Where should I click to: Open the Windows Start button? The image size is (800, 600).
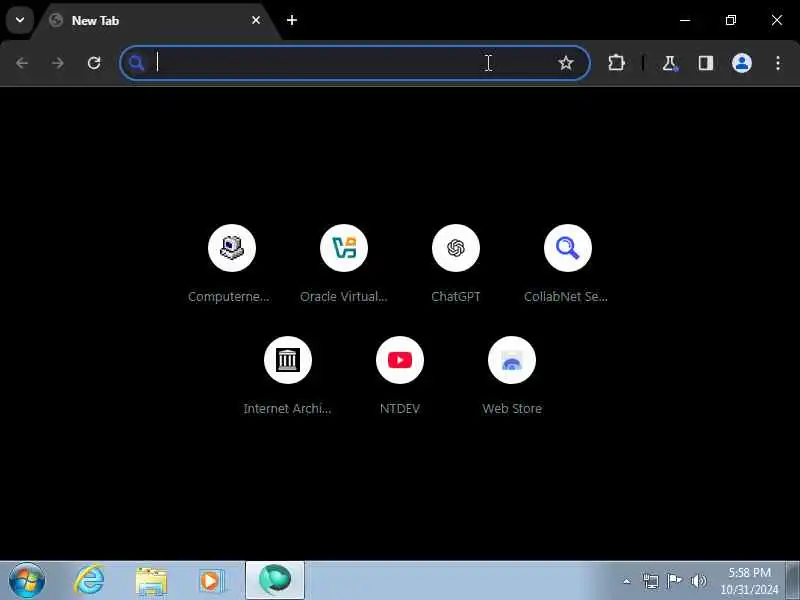coord(27,581)
